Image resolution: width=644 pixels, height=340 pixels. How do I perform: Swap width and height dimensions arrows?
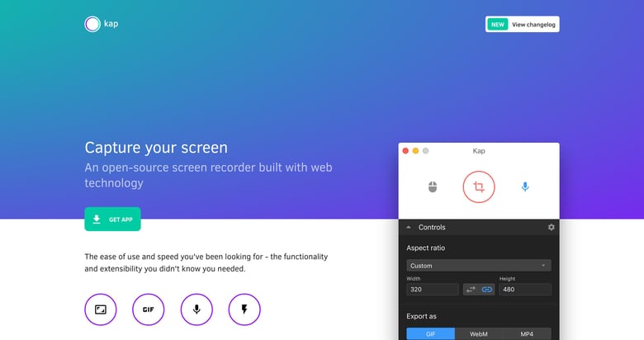click(x=471, y=290)
